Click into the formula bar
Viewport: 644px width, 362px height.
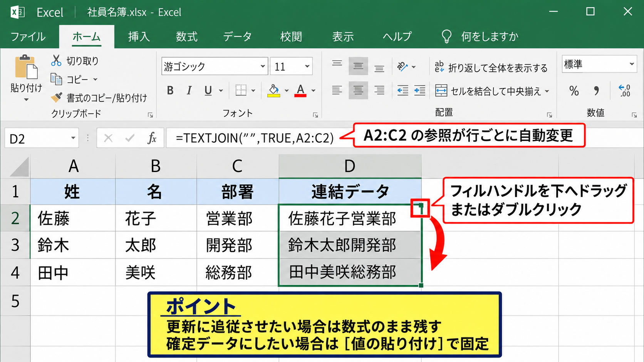[x=404, y=138]
